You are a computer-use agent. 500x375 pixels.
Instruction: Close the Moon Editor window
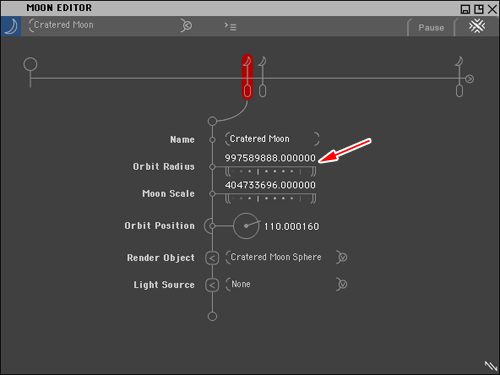(x=492, y=9)
